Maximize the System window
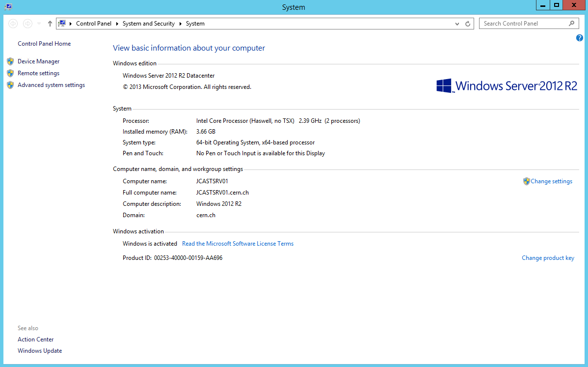 pos(557,5)
